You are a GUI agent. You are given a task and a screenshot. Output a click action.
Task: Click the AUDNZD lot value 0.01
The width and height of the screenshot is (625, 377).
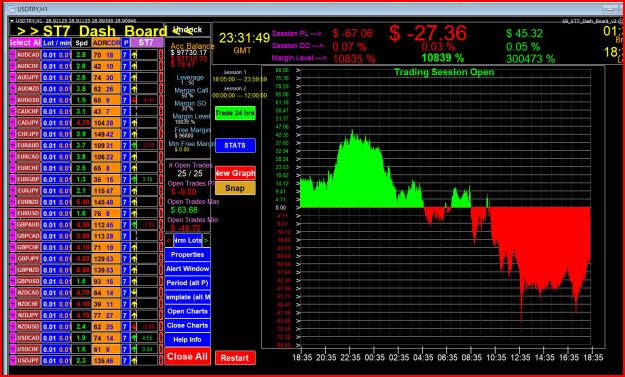tap(50, 89)
